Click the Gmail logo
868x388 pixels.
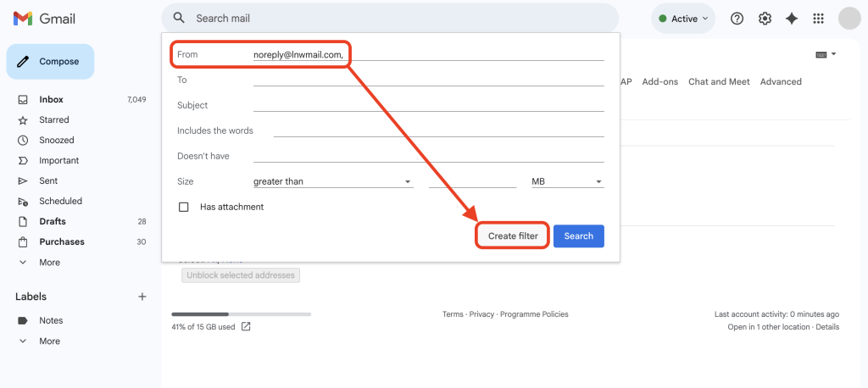click(35, 19)
